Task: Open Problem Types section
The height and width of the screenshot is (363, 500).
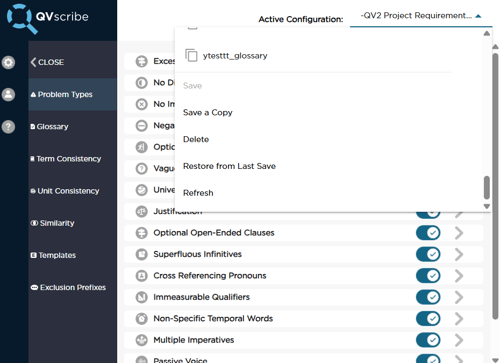Action: pyautogui.click(x=72, y=94)
